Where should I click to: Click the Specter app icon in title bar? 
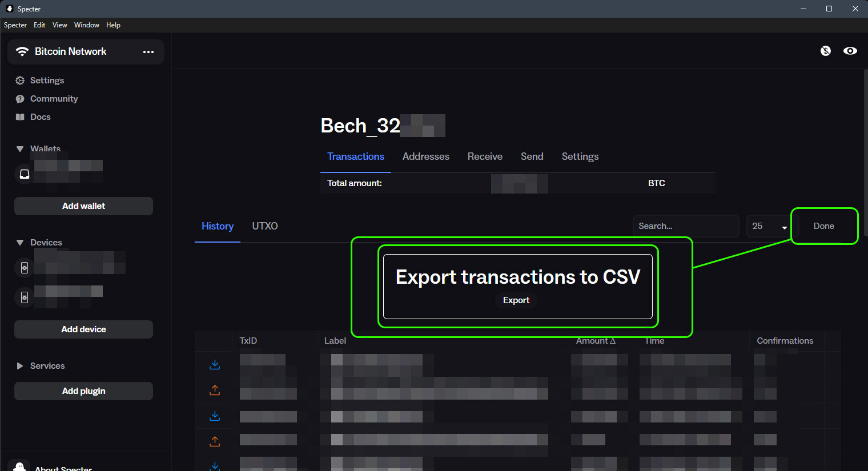pos(9,9)
